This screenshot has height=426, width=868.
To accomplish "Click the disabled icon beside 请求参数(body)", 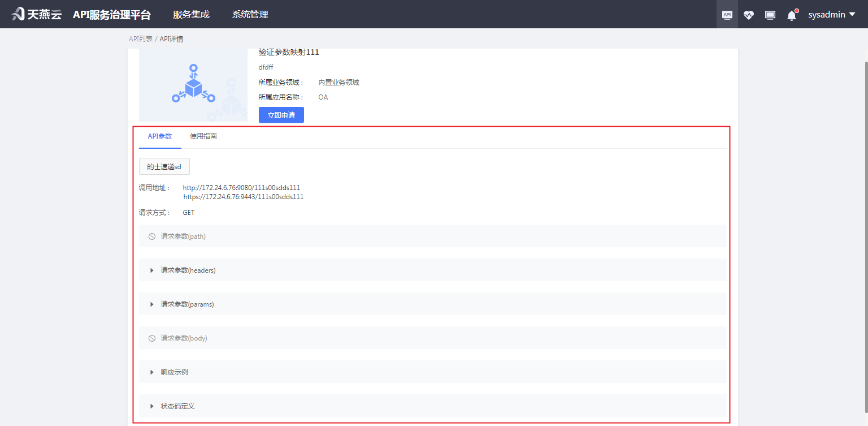I will point(152,338).
